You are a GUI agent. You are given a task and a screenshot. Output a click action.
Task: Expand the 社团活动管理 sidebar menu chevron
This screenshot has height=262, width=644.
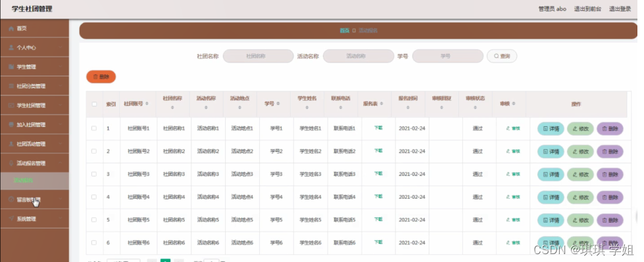[61, 144]
